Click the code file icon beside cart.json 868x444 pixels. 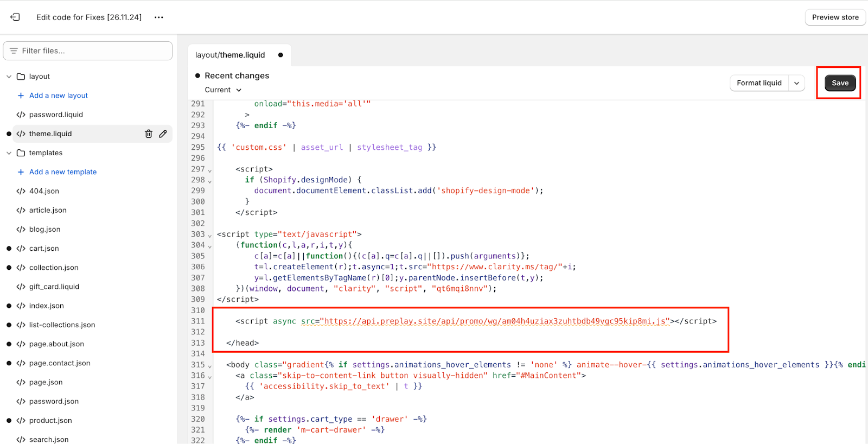[21, 249]
